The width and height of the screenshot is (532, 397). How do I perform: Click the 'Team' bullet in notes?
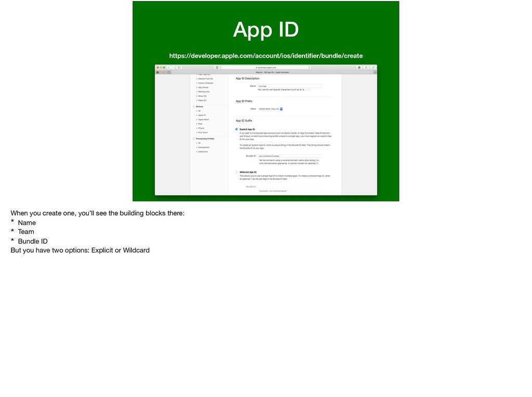point(26,232)
